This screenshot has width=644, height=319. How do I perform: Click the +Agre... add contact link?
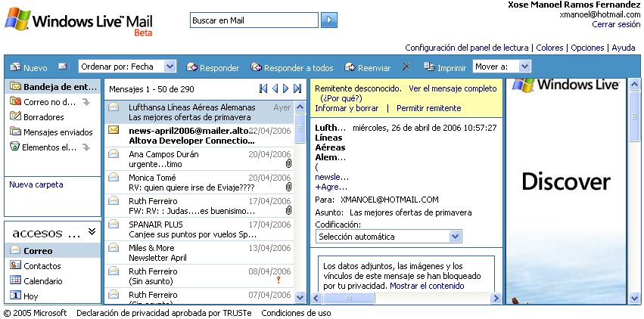(x=331, y=187)
